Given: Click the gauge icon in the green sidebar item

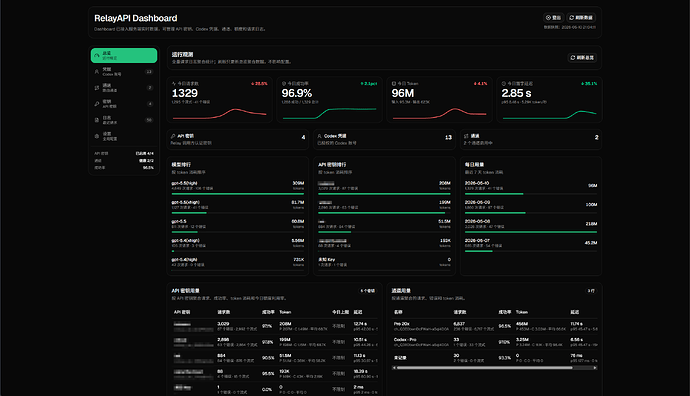Looking at the screenshot, I should coord(97,55).
